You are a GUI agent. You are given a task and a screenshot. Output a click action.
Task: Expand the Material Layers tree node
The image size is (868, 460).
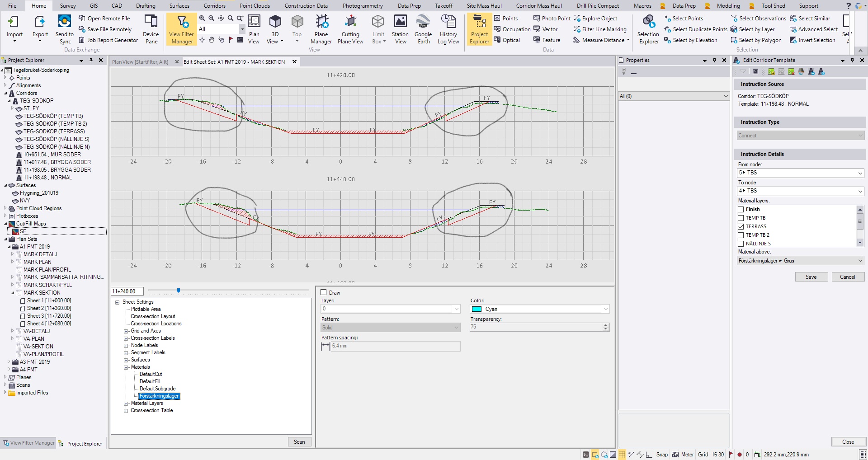(x=126, y=404)
